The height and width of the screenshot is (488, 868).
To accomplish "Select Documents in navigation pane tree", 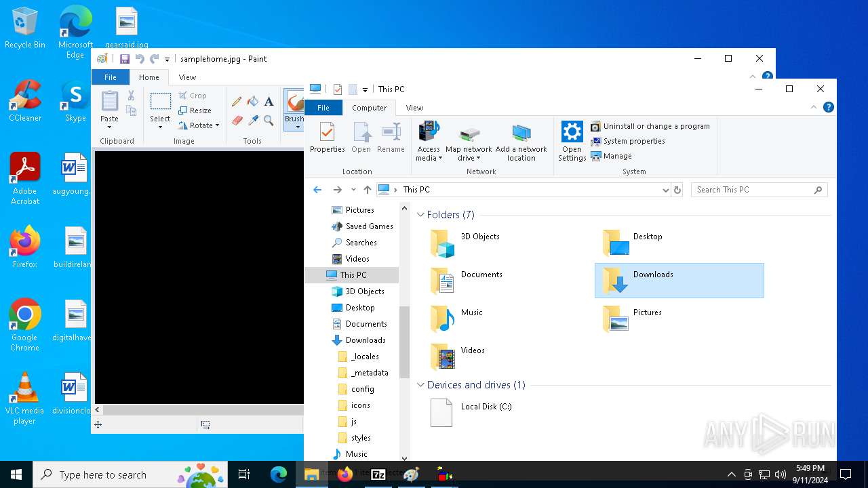I will click(359, 324).
